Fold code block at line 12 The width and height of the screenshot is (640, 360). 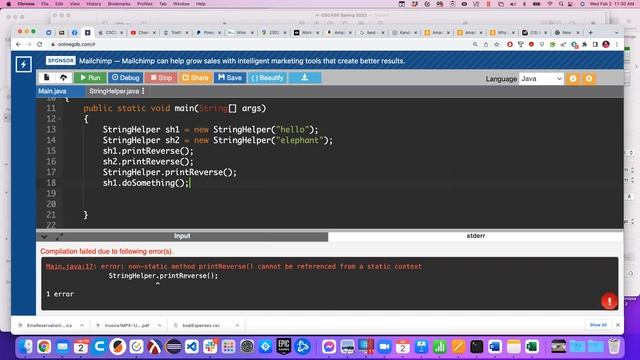pos(60,119)
